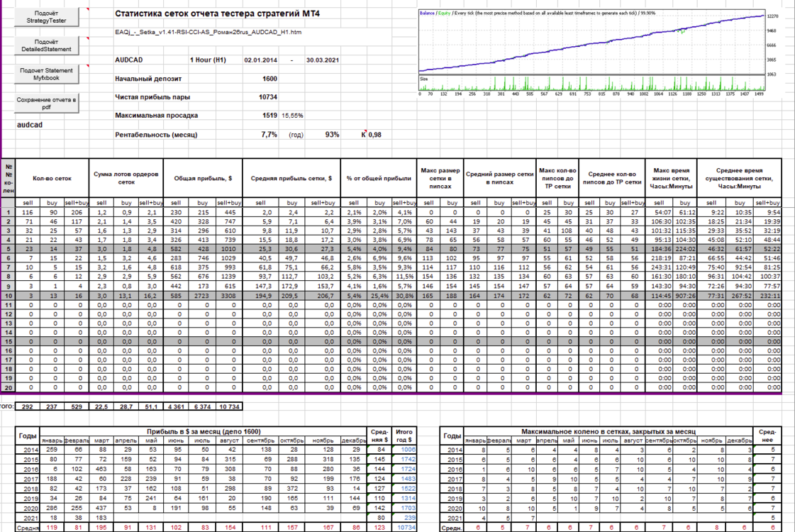The image size is (795, 532).
Task: Select the '% от общей прибыли' header
Action: tap(379, 178)
